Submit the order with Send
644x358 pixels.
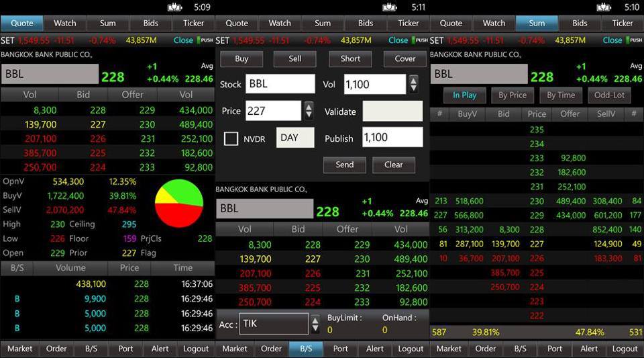coord(345,165)
